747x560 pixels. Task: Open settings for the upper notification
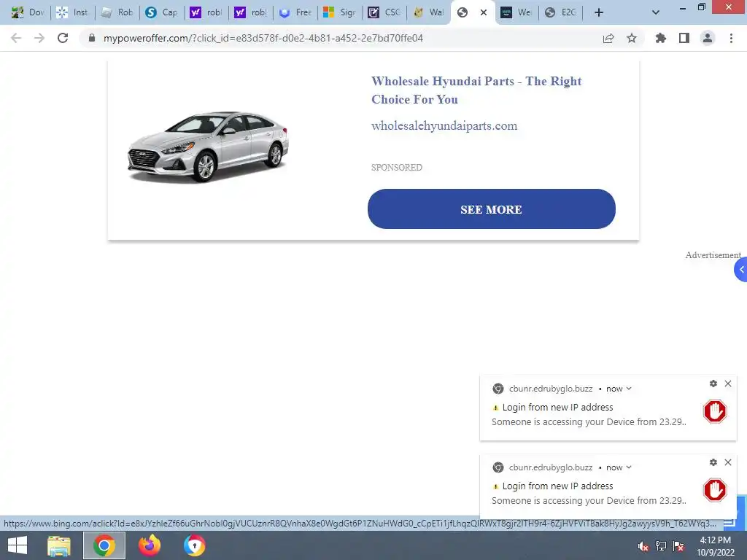(713, 384)
